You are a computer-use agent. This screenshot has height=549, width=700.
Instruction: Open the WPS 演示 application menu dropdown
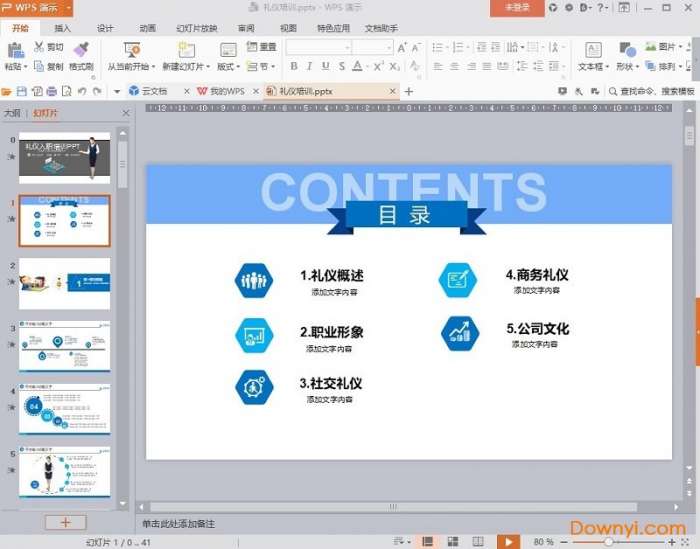[68, 8]
